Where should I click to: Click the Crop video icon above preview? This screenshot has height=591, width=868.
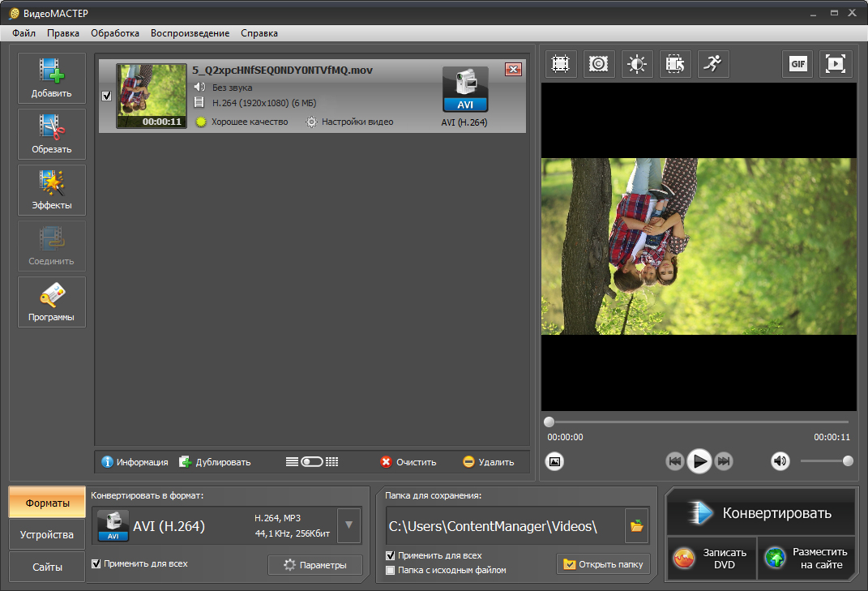559,64
